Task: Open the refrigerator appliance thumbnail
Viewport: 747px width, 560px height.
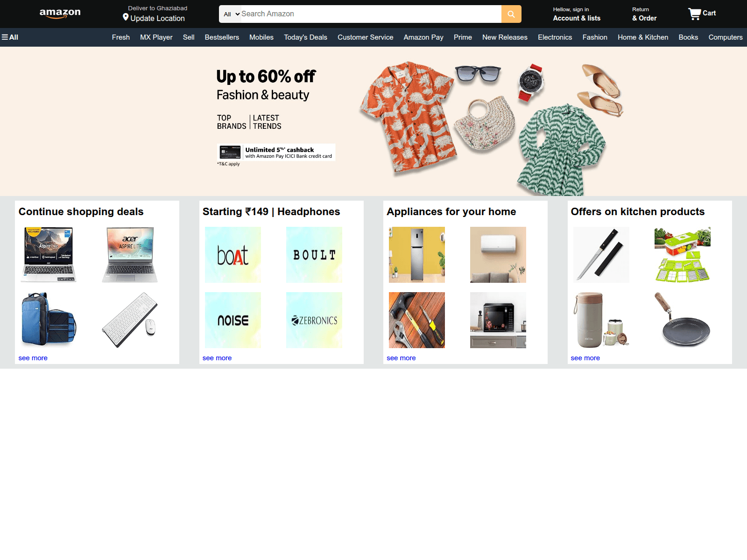Action: (417, 255)
